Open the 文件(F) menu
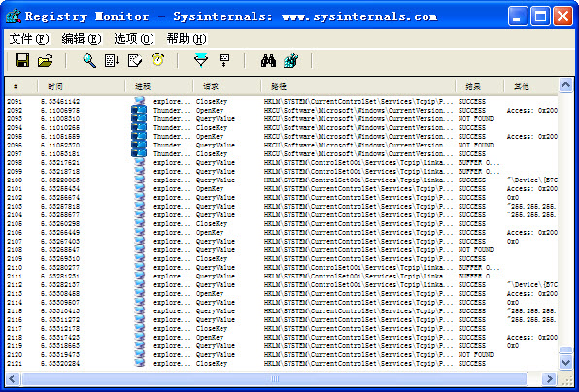The width and height of the screenshot is (579, 392). tap(29, 39)
